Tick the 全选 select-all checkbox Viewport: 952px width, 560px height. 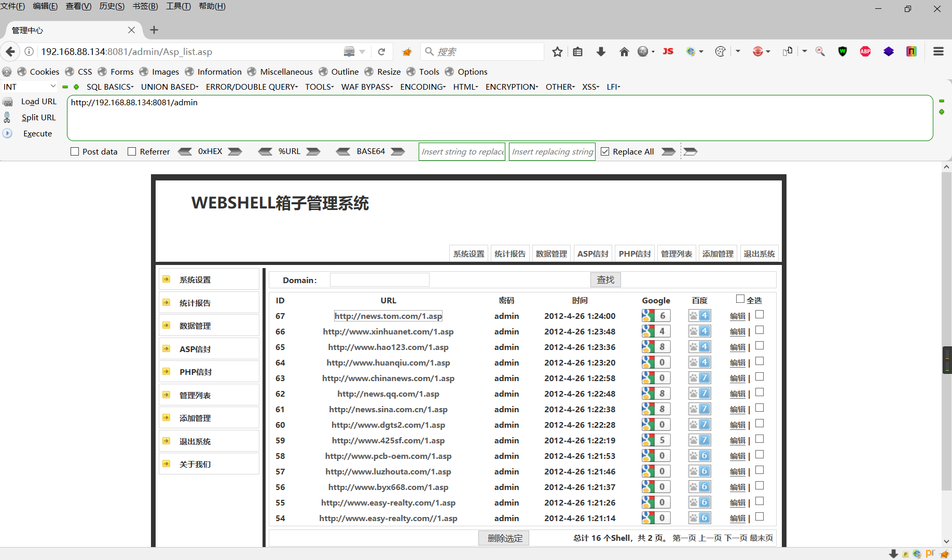click(x=740, y=299)
